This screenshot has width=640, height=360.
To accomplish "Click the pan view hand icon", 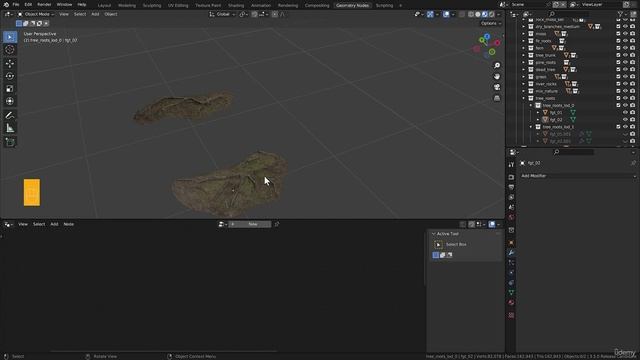I will pos(497,76).
